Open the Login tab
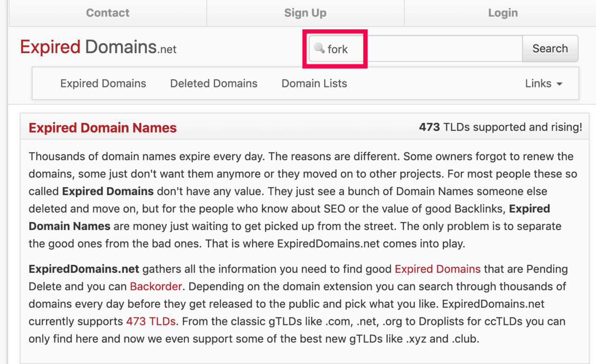This screenshot has height=364, width=596. tap(503, 13)
